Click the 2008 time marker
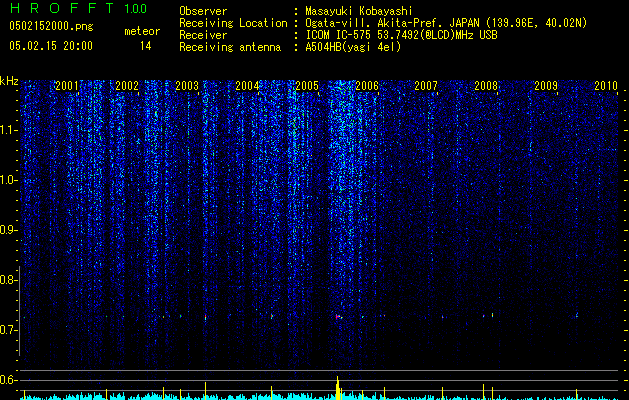Screen dimensions: 629x400 [x=486, y=86]
